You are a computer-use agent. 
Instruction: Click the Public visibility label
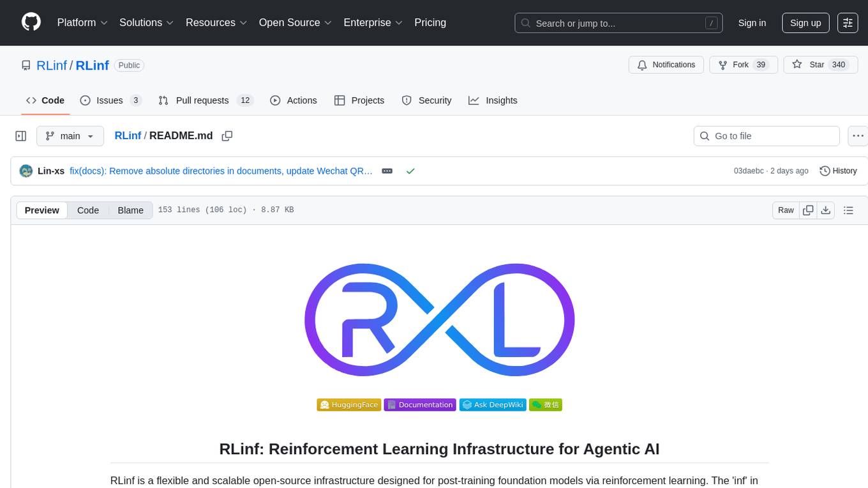point(129,65)
